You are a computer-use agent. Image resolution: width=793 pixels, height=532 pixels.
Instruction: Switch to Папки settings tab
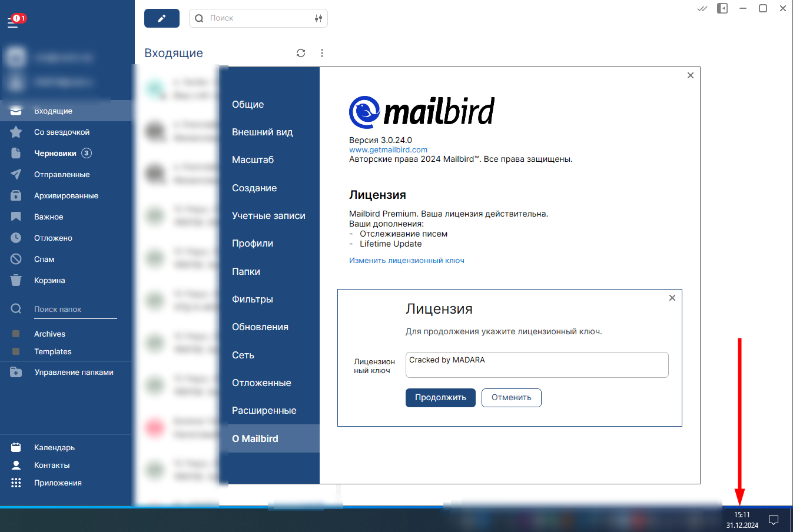(x=270, y=271)
